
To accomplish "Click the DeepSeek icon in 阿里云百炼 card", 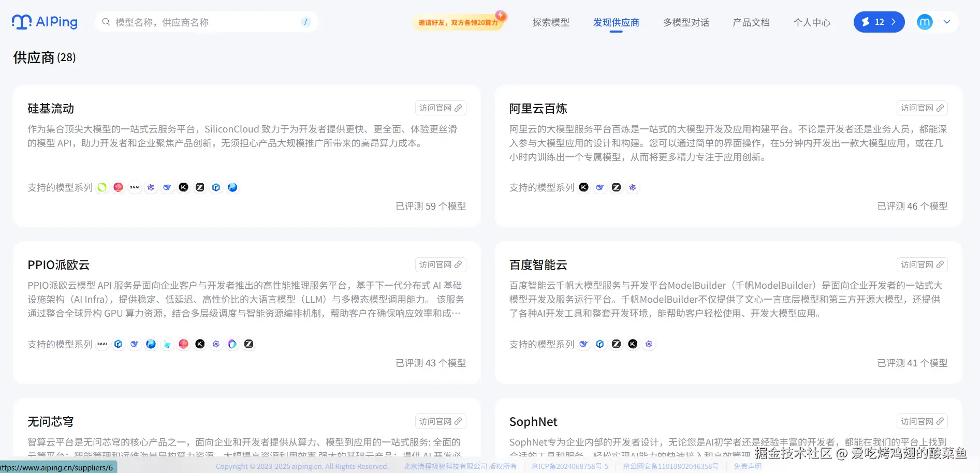I will pyautogui.click(x=600, y=187).
